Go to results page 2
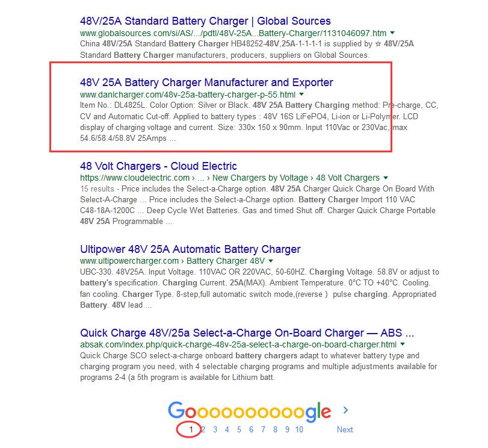The width and height of the screenshot is (488, 448). pos(203,429)
